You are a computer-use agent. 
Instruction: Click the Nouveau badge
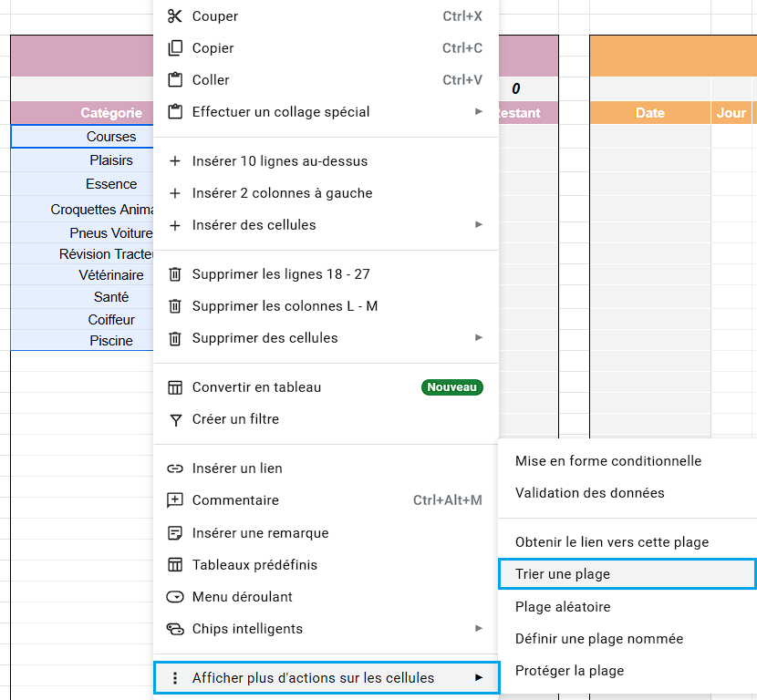452,387
